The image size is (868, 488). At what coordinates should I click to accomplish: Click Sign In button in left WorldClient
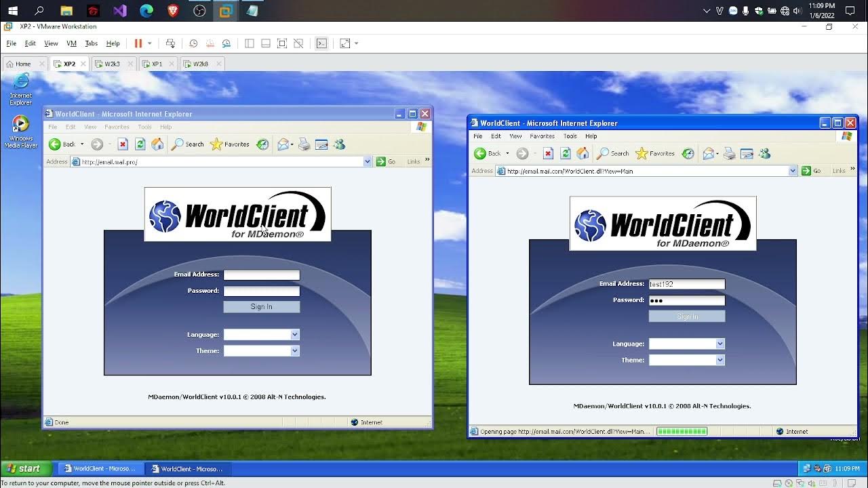261,307
